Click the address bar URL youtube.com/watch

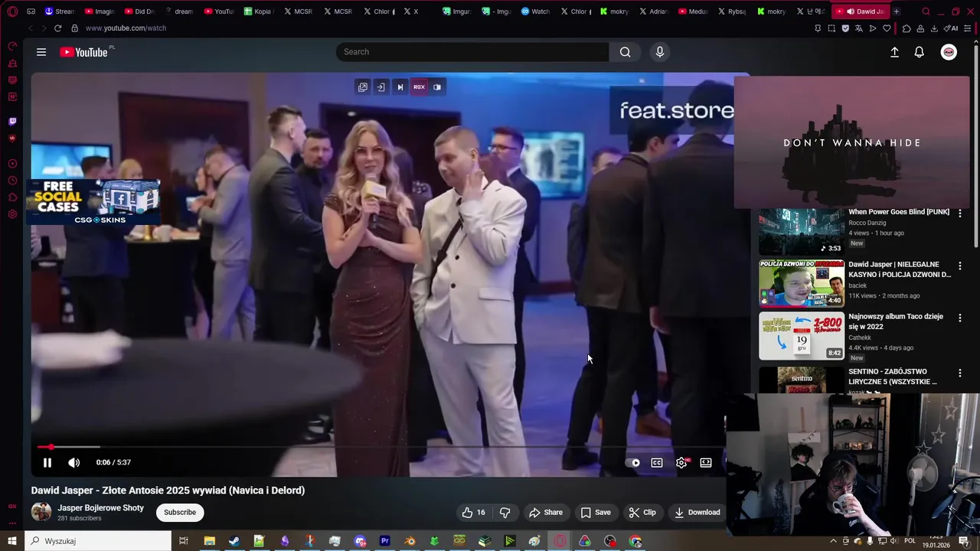coord(126,28)
